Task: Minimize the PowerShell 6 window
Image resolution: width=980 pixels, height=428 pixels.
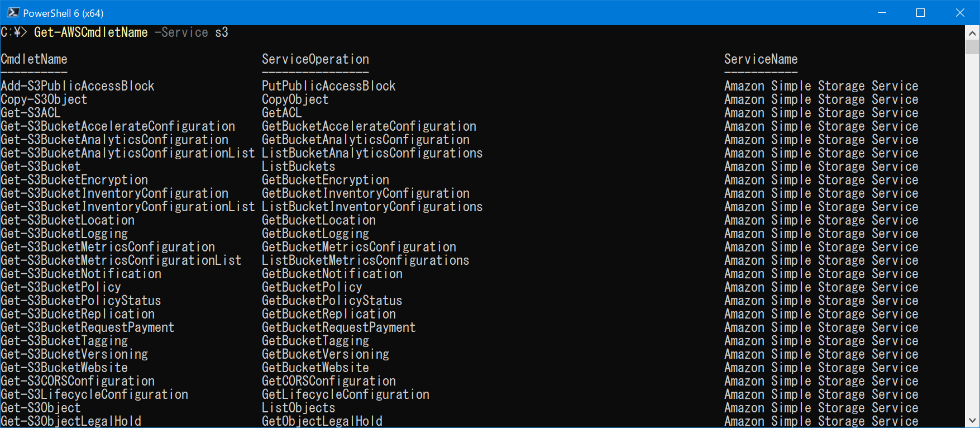Action: 882,12
